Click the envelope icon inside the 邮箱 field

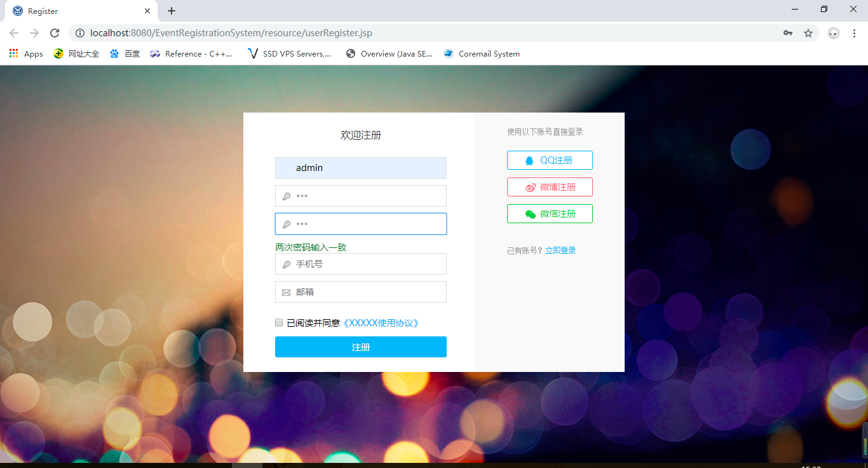(x=286, y=291)
